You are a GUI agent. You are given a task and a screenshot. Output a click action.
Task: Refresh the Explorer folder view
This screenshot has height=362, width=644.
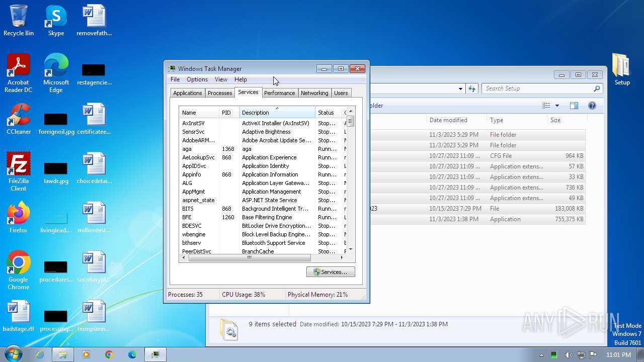(x=471, y=89)
